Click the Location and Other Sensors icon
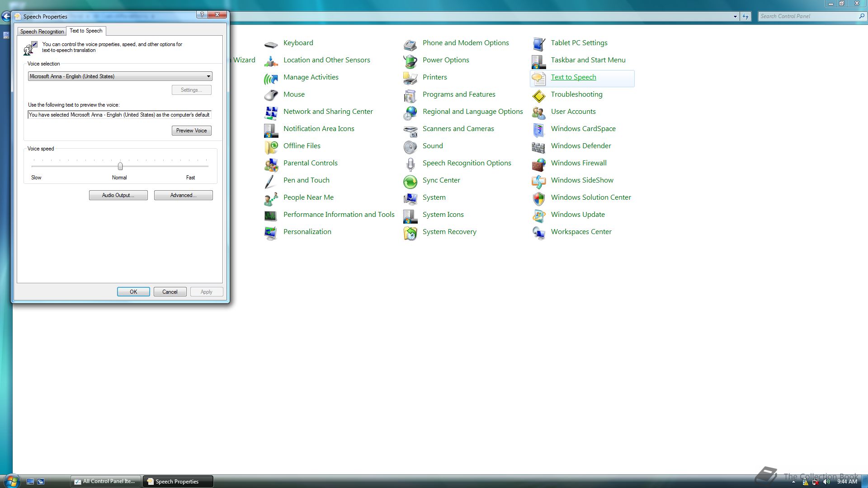This screenshot has height=488, width=868. coord(271,61)
